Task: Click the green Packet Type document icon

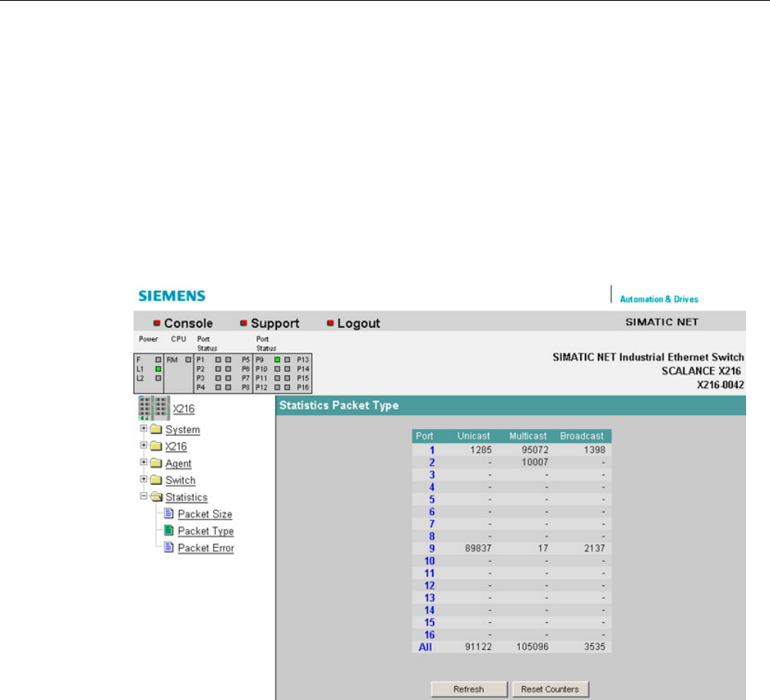Action: coord(168,530)
